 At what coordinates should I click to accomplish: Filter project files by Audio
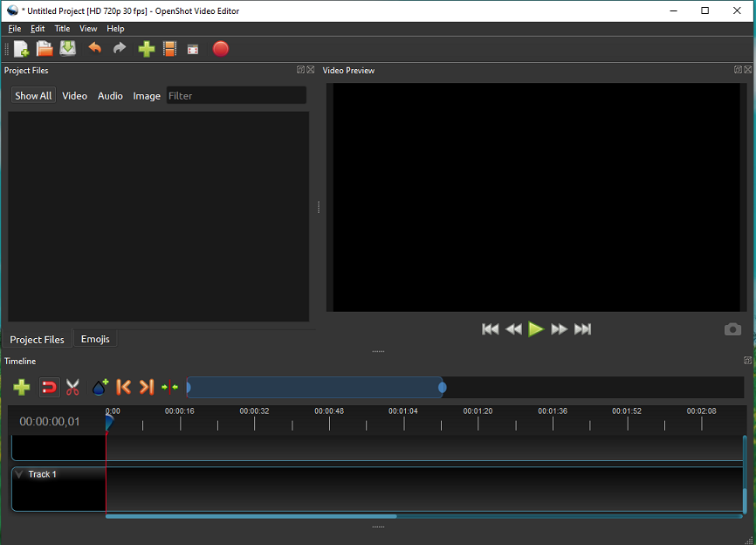pos(110,95)
